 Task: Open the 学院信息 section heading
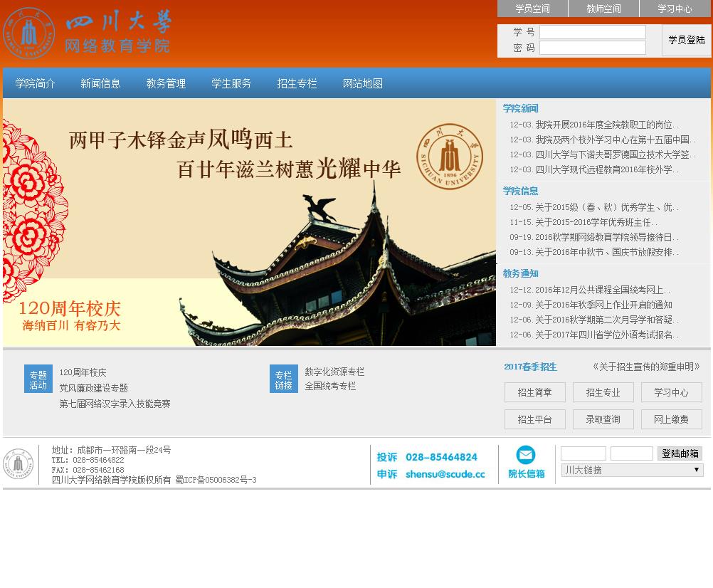pos(521,191)
